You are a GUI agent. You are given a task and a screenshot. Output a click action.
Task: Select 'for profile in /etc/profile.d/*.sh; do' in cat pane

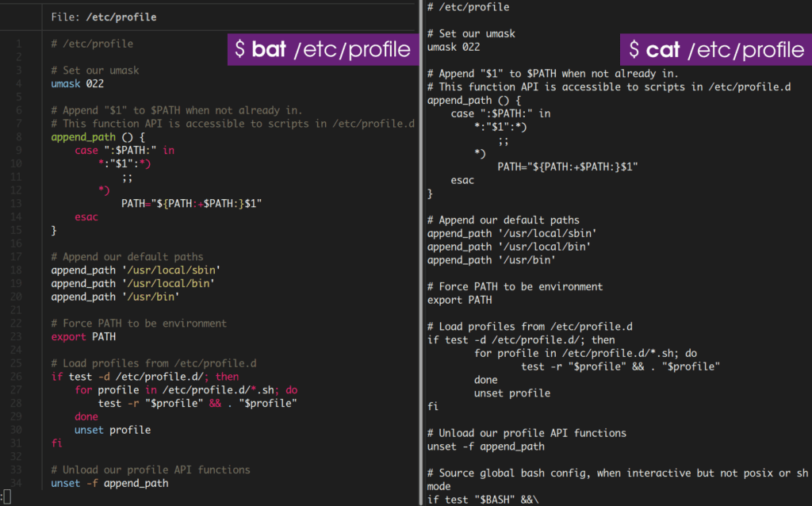[x=586, y=353]
